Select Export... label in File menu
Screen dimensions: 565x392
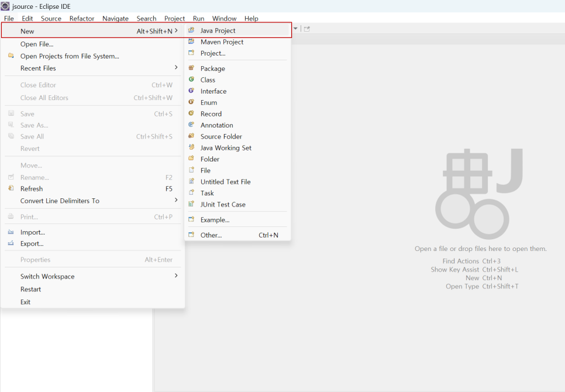tap(32, 243)
